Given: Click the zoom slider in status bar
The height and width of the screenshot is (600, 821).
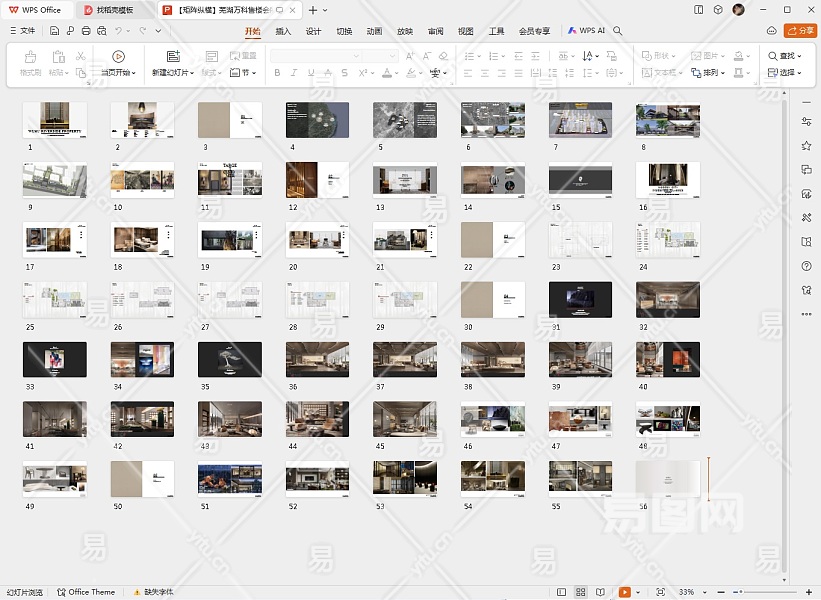Looking at the screenshot, I should coord(740,592).
